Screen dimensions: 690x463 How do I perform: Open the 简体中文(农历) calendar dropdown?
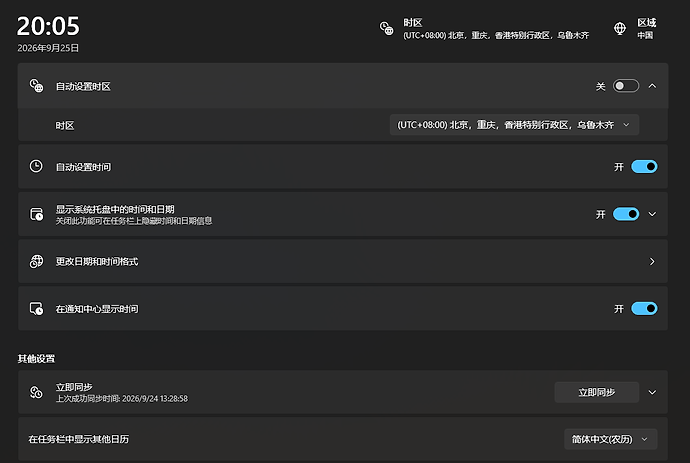tap(610, 439)
